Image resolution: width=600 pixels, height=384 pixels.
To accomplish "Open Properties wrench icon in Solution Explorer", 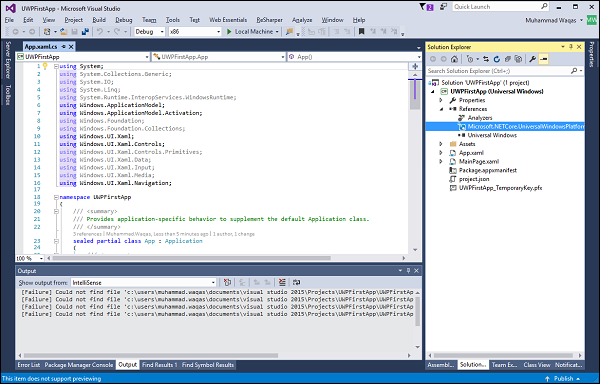I will (x=532, y=59).
